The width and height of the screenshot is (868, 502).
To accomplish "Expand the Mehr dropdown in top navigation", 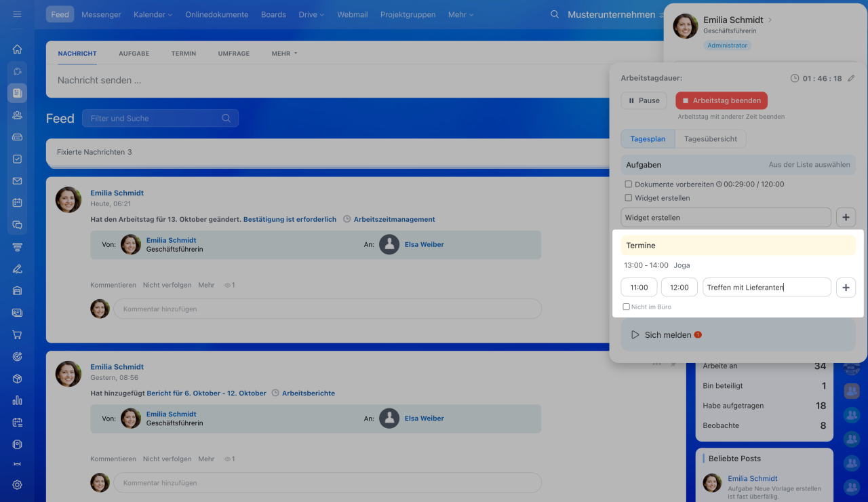I will 460,14.
